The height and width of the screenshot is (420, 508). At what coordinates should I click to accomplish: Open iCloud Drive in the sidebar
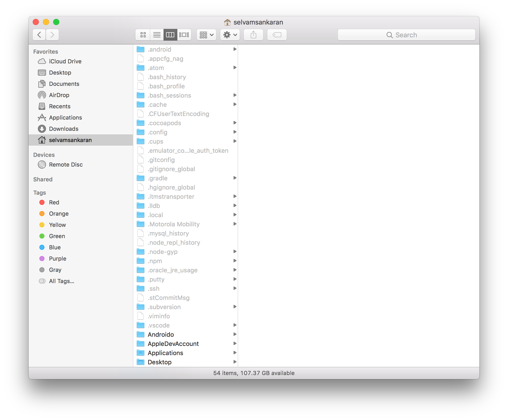click(x=81, y=61)
